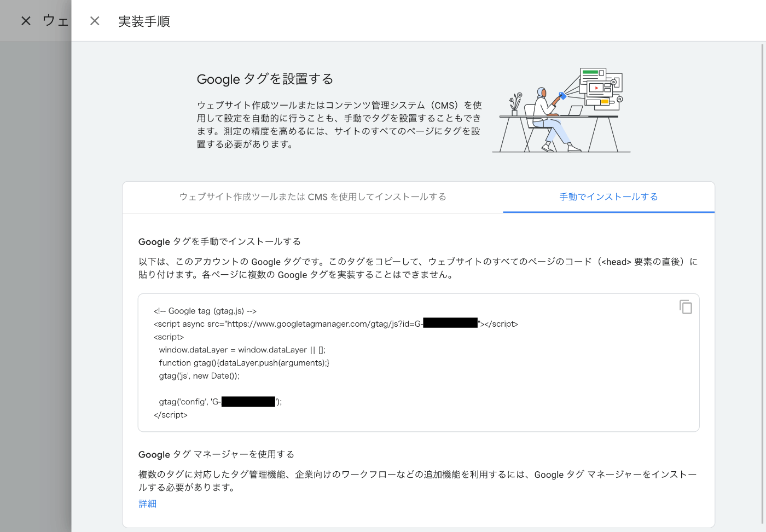Click the Google タグを設置する heading
The height and width of the screenshot is (532, 766).
(x=265, y=79)
